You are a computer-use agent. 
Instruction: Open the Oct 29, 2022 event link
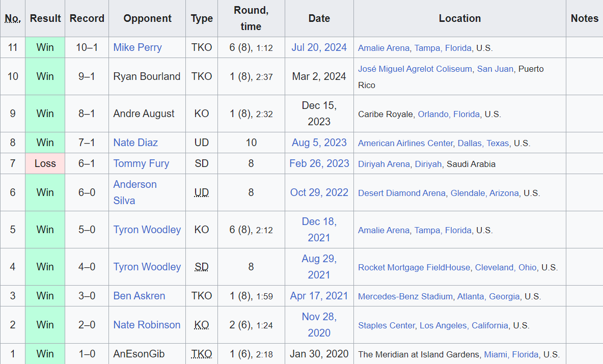tap(319, 192)
